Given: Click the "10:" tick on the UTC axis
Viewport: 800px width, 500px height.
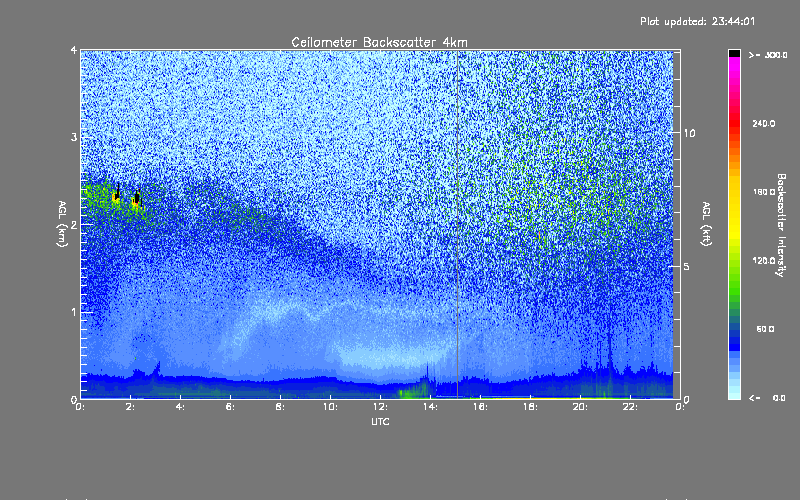Looking at the screenshot, I should (331, 407).
